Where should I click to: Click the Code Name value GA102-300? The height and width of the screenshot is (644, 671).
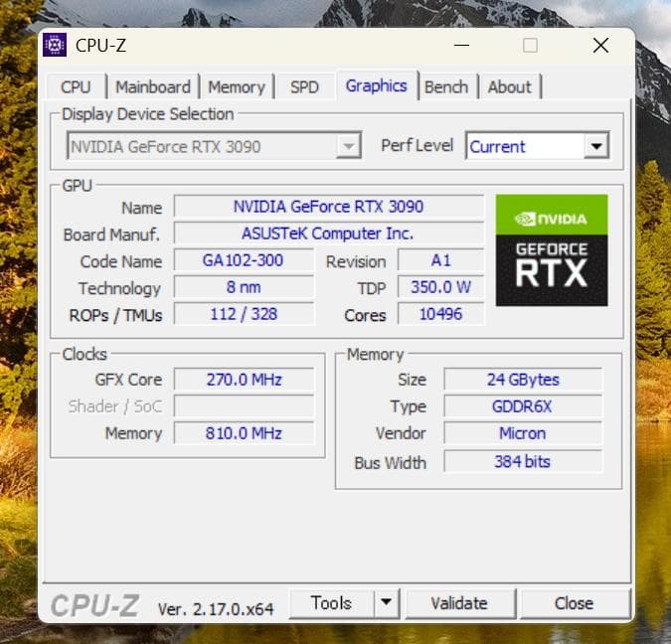(x=244, y=260)
